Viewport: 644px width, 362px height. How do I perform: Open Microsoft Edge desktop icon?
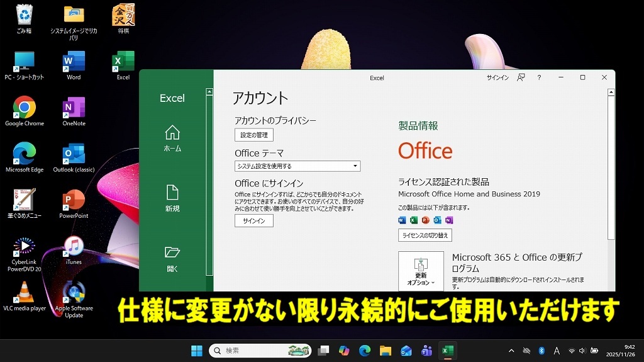[x=25, y=157]
